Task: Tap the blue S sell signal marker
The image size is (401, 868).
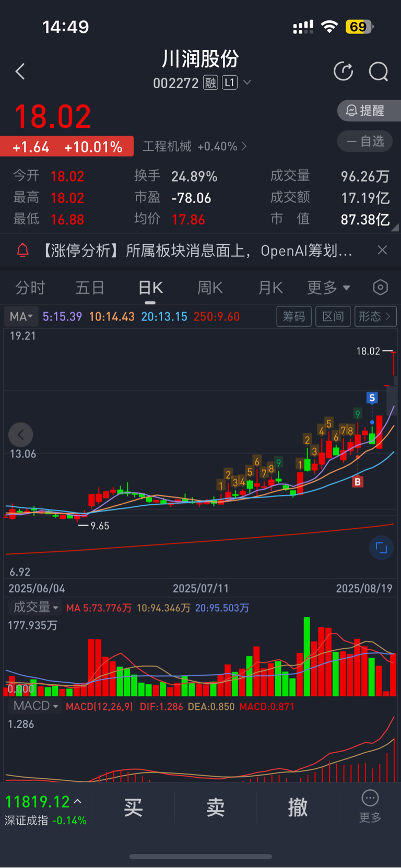Action: 372,398
